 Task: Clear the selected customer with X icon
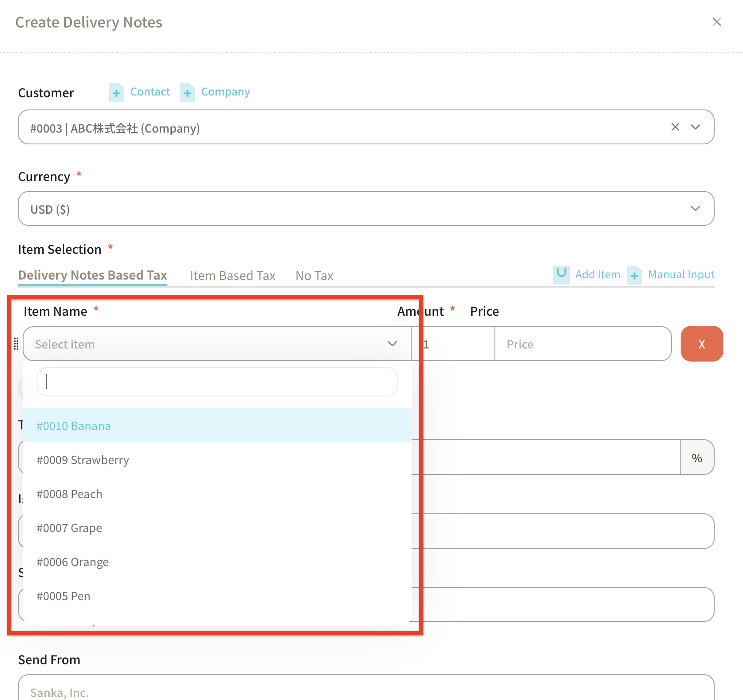coord(675,127)
